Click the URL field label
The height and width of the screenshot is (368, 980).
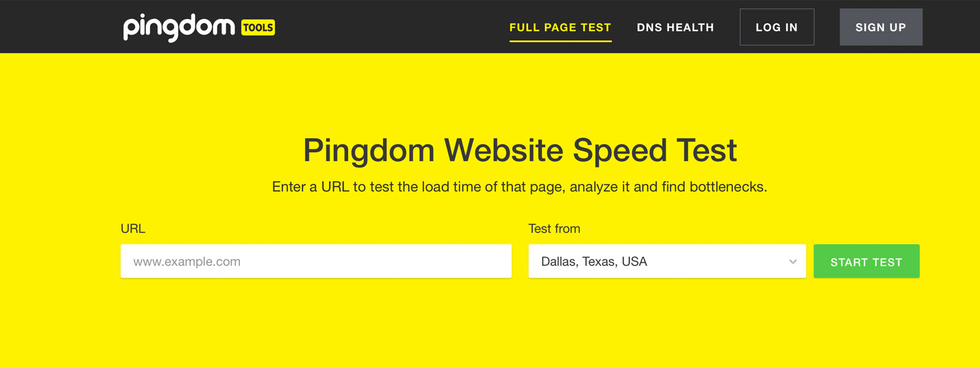point(133,229)
